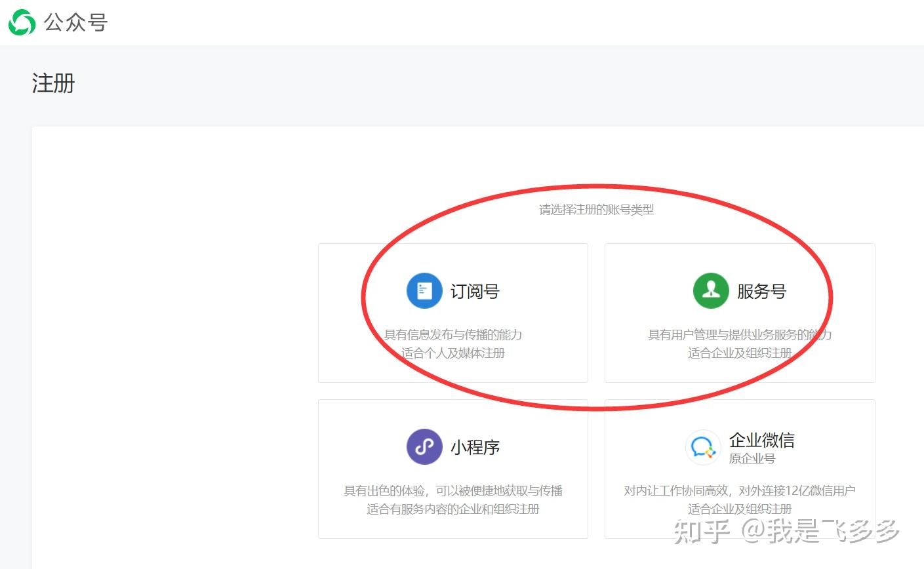Image resolution: width=924 pixels, height=569 pixels.
Task: Click the 原企业号 subtitle
Action: coord(752,458)
